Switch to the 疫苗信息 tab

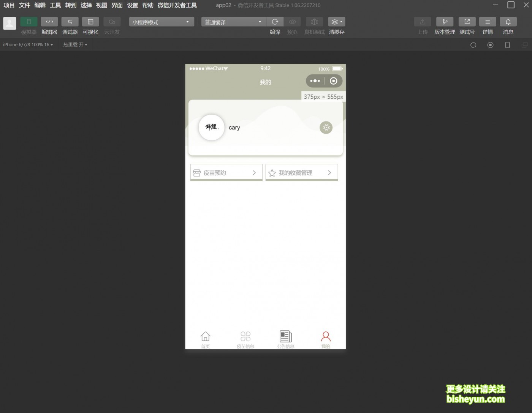pyautogui.click(x=245, y=339)
